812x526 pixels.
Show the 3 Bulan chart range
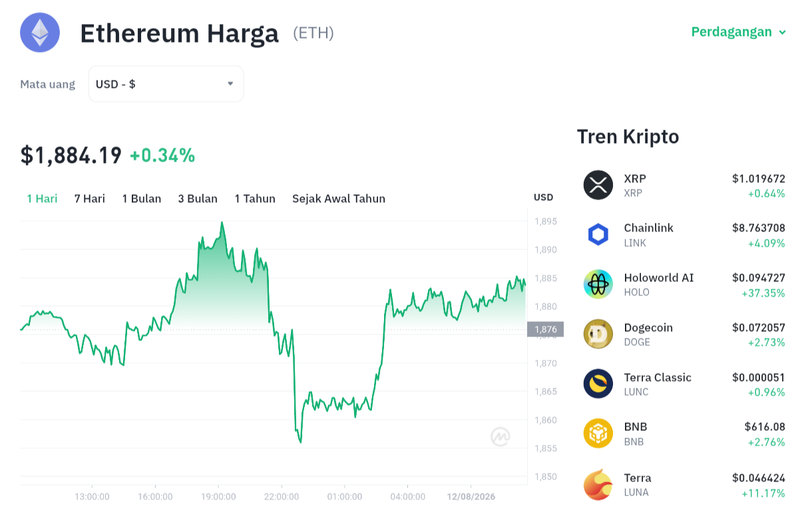(x=198, y=198)
